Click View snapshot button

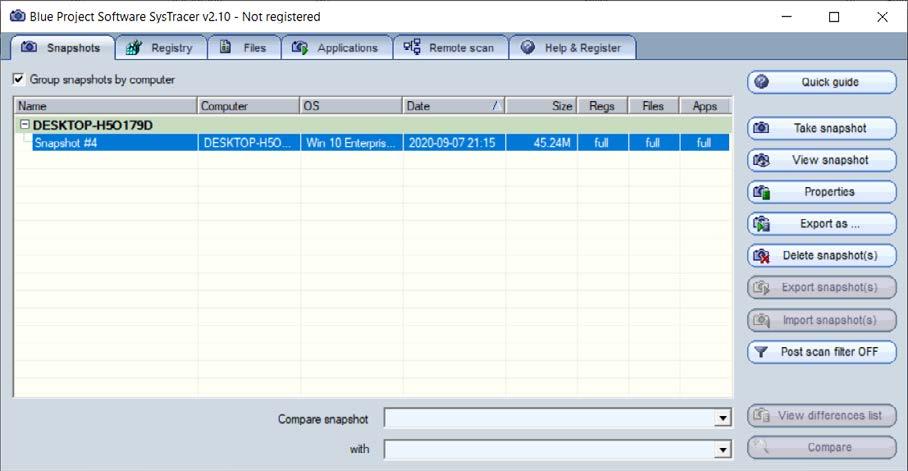822,160
